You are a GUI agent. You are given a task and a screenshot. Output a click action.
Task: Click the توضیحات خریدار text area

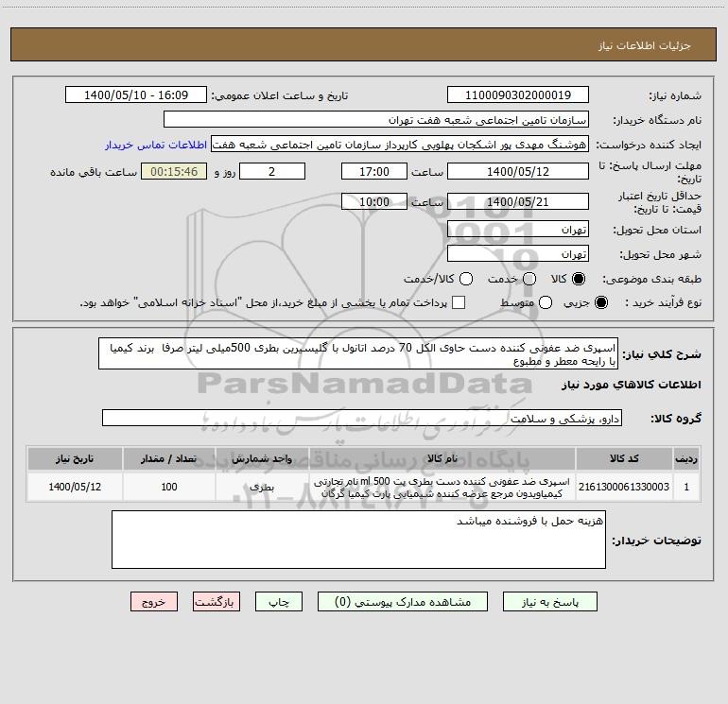(x=358, y=540)
